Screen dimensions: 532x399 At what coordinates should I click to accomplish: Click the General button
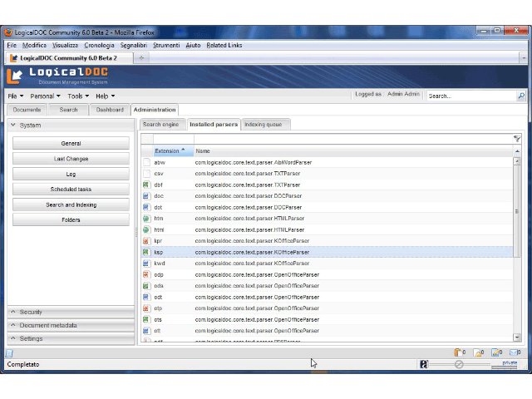click(x=71, y=143)
